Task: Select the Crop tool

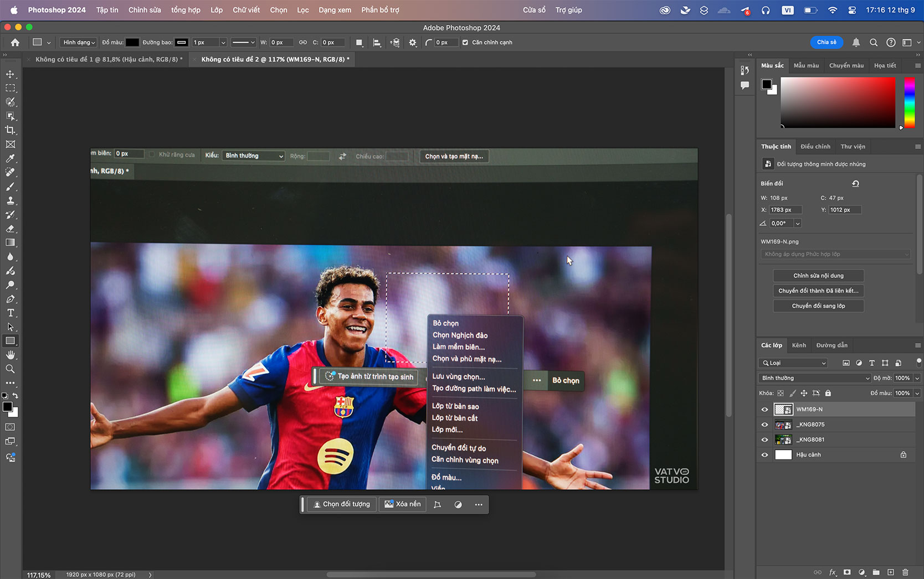Action: click(x=10, y=130)
